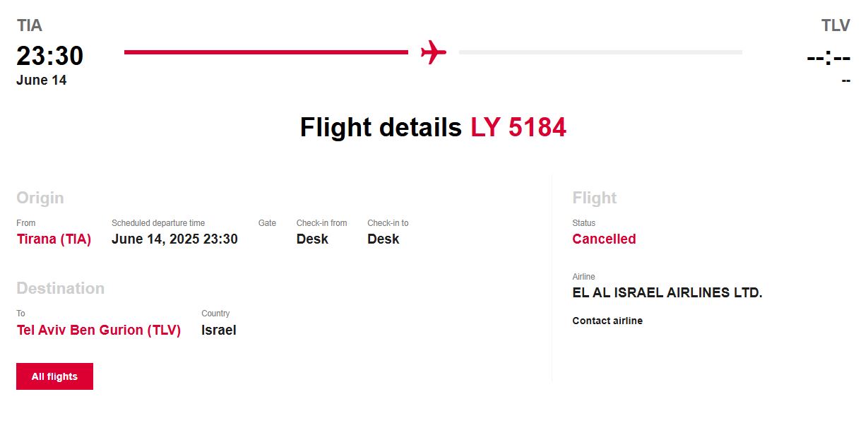This screenshot has height=423, width=868.
Task: Click the red completed flight progress bar
Action: [x=266, y=52]
